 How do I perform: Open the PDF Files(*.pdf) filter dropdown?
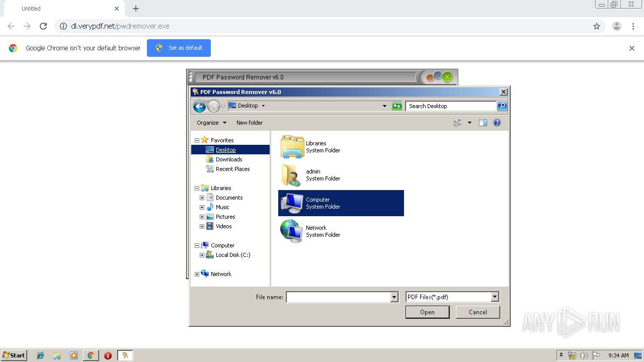pos(495,297)
